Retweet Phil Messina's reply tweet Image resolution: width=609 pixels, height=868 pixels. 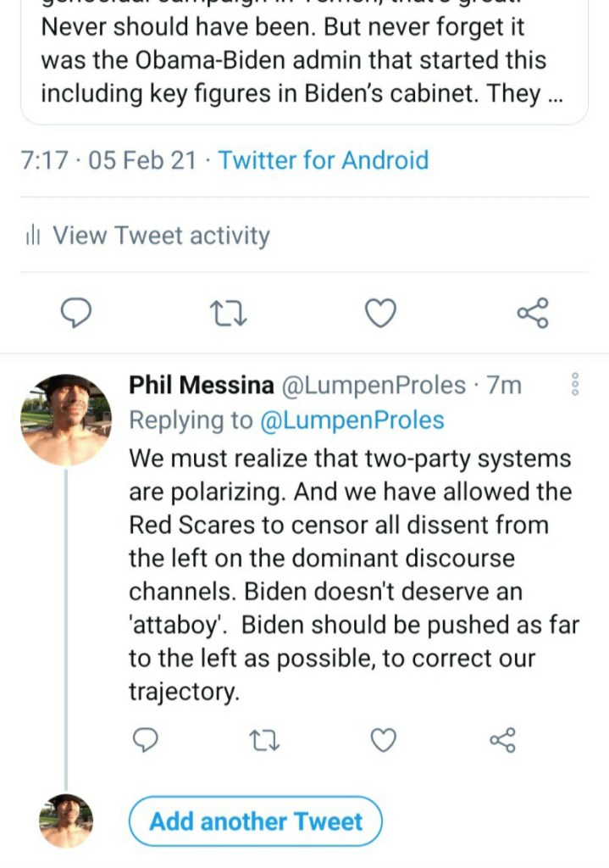click(265, 741)
